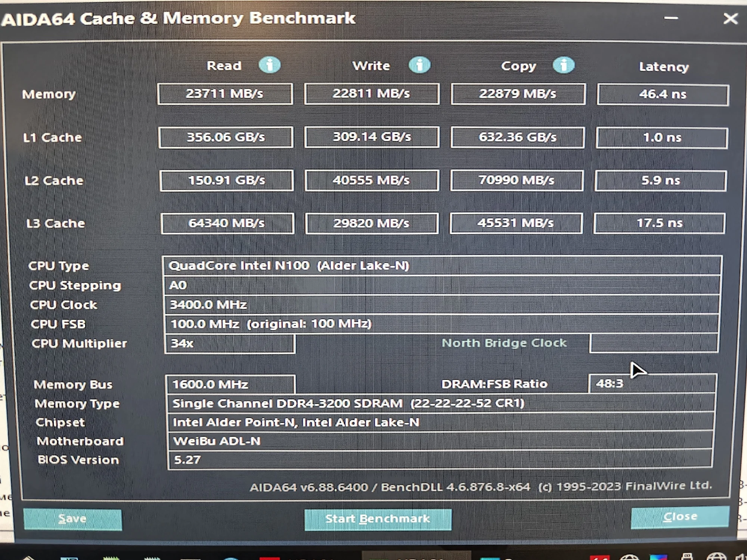Click the Memory Read result 23711 MB/s
This screenshot has height=560, width=747.
pyautogui.click(x=224, y=93)
